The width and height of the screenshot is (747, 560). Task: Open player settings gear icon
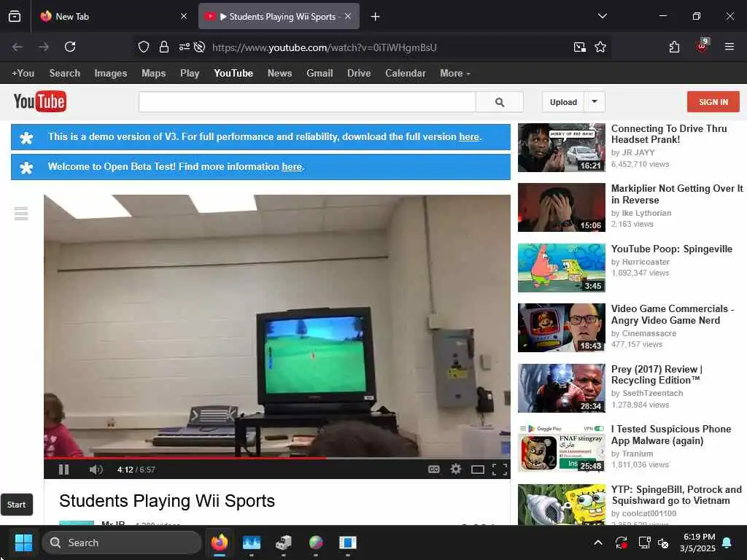coord(456,469)
